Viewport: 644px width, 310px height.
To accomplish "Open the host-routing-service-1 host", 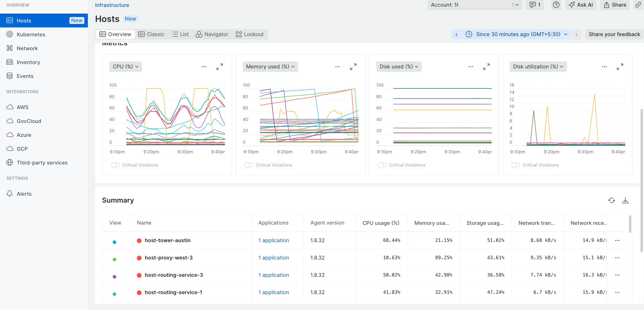I will click(x=173, y=292).
